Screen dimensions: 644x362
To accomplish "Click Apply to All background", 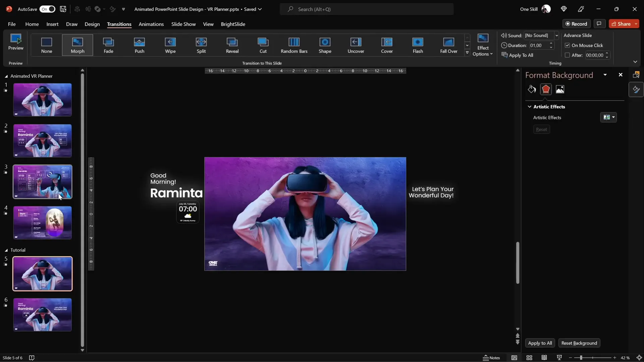I will [x=540, y=343].
